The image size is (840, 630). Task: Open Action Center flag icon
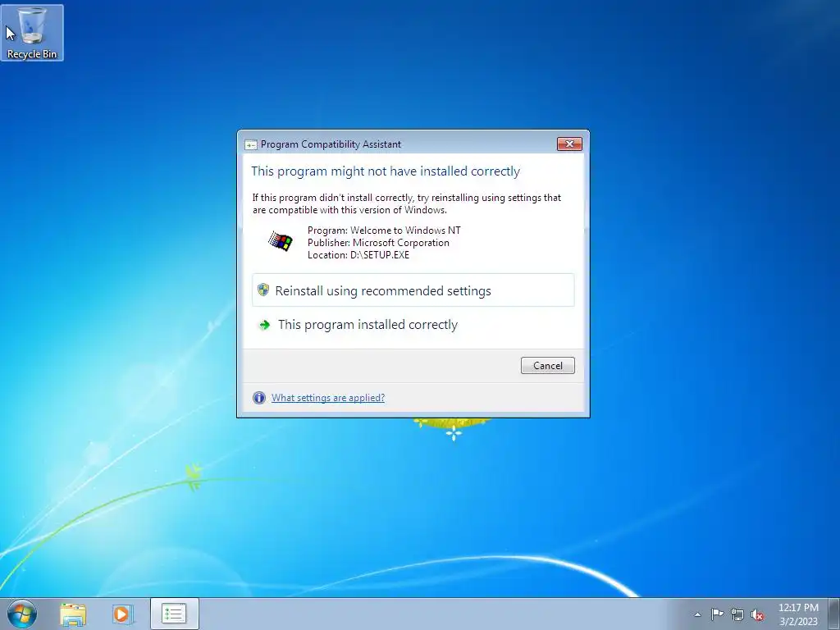tap(717, 614)
